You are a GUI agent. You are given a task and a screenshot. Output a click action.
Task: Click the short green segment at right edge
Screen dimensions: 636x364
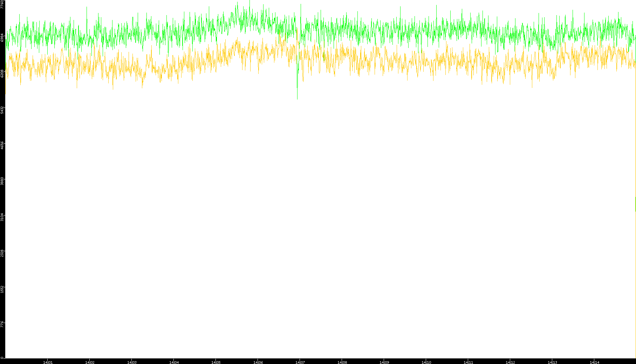pos(635,204)
